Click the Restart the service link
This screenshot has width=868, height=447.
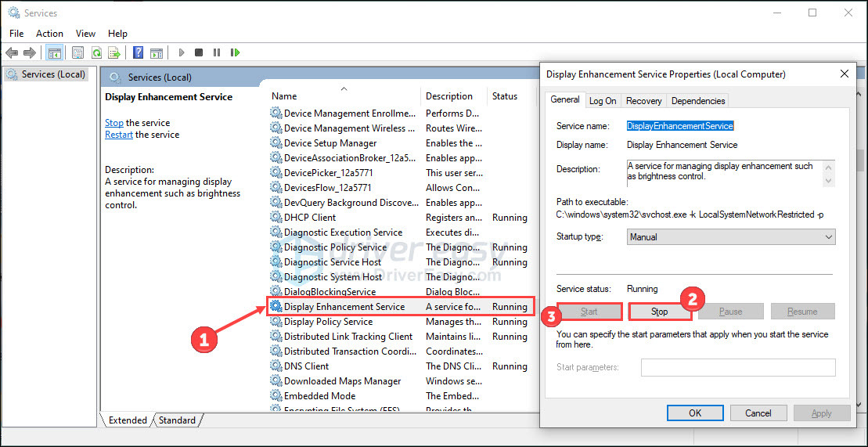click(x=119, y=135)
